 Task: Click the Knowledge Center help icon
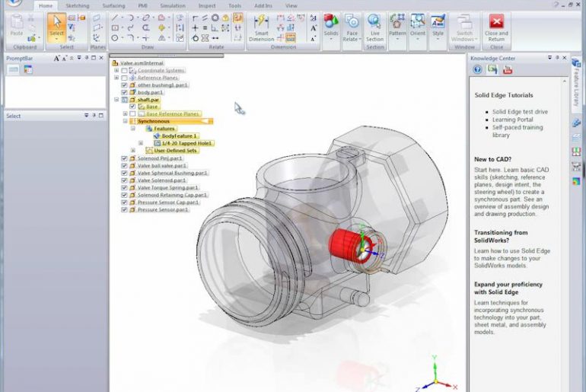tap(478, 69)
